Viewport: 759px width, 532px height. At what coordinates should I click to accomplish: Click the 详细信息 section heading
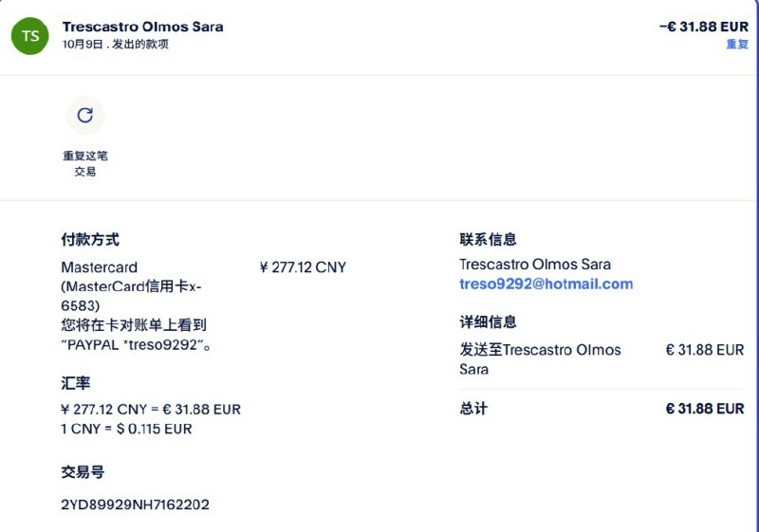click(488, 322)
